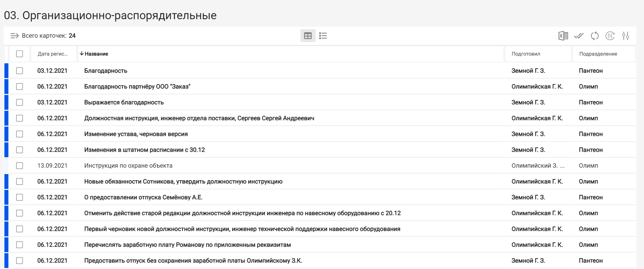This screenshot has height=269, width=644.
Task: Open "Перечислять заработную плату Романову" card
Action: click(187, 245)
